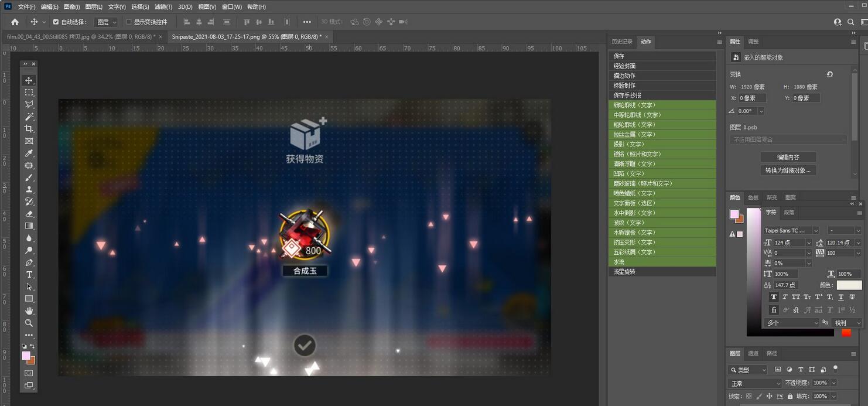This screenshot has height=406, width=868.
Task: Open the more options ellipsis in options bar
Action: coord(307,22)
